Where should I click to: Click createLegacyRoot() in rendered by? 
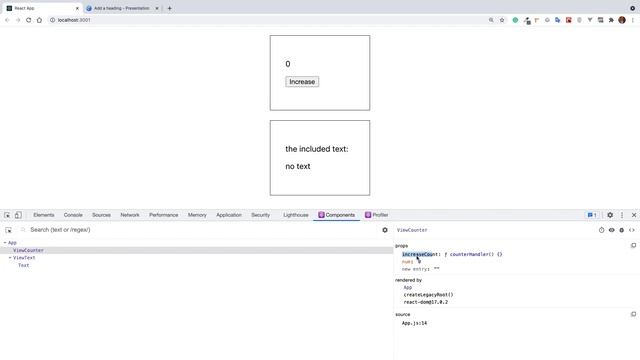(x=428, y=295)
